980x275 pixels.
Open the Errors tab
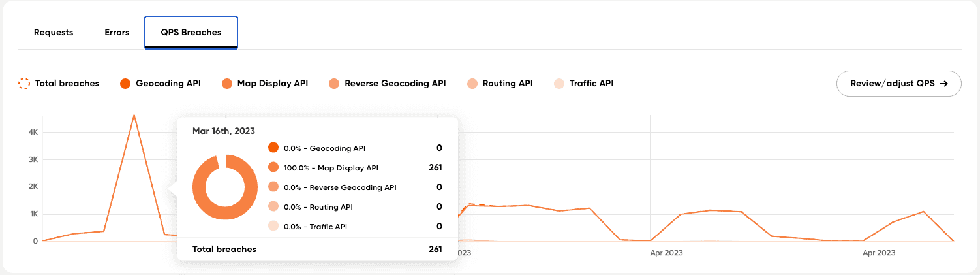117,32
